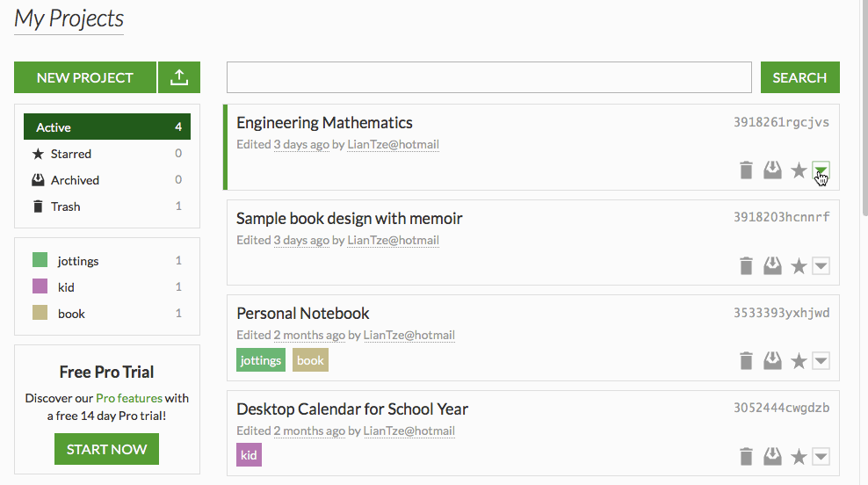This screenshot has height=485, width=868.
Task: Click the upload project icon button
Action: [179, 77]
